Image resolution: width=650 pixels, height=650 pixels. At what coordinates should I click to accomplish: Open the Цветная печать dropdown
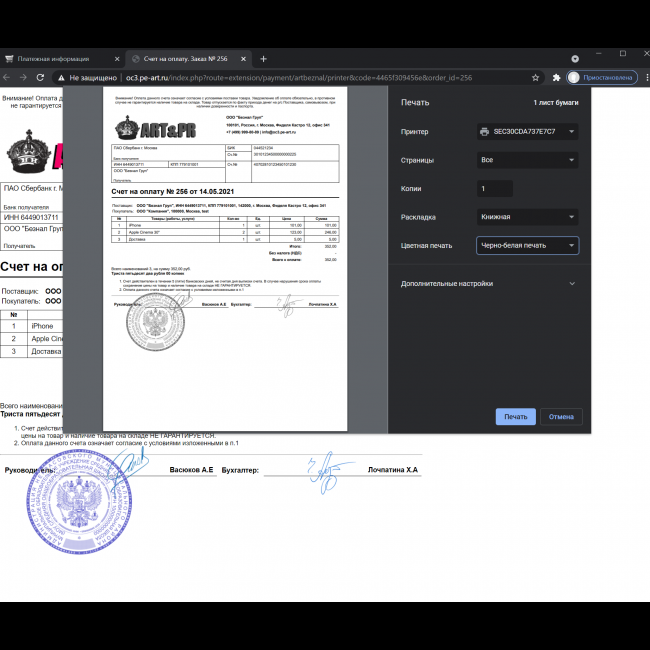(x=527, y=245)
